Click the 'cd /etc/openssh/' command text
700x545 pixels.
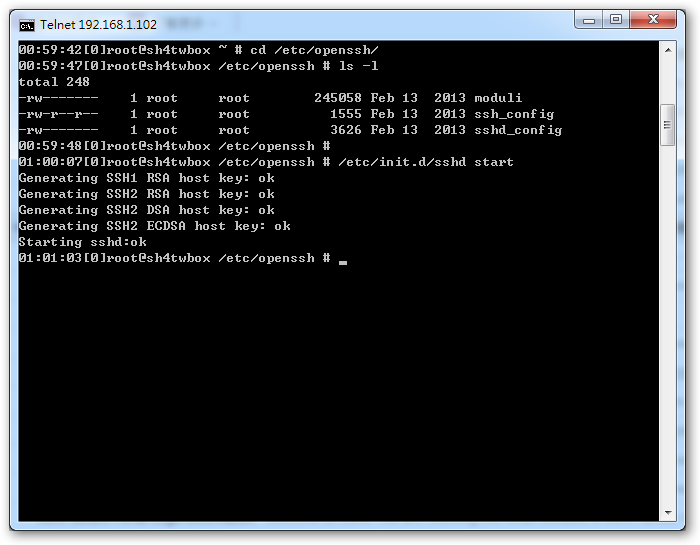314,50
